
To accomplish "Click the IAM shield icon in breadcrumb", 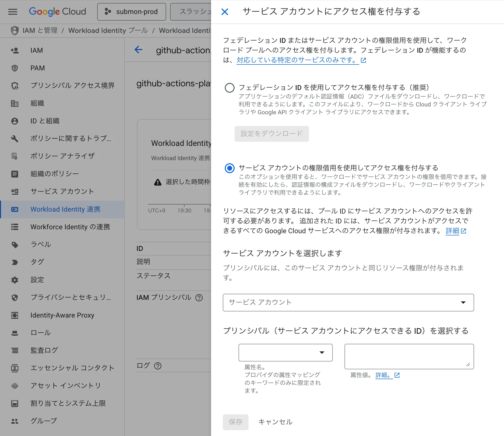I will pyautogui.click(x=15, y=30).
